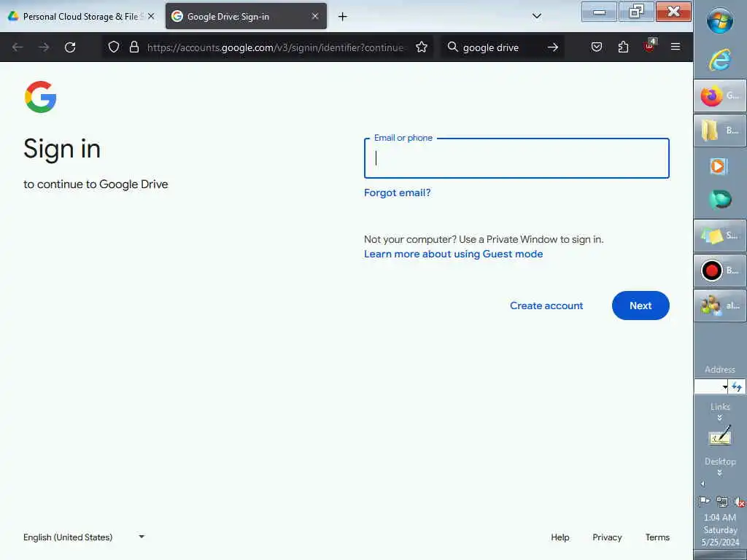Open the Firefox hamburger menu
The image size is (747, 560).
(x=676, y=47)
